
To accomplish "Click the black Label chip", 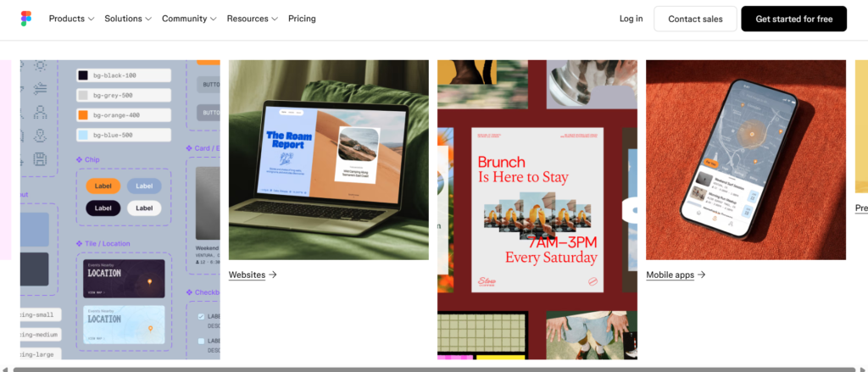I will 103,208.
